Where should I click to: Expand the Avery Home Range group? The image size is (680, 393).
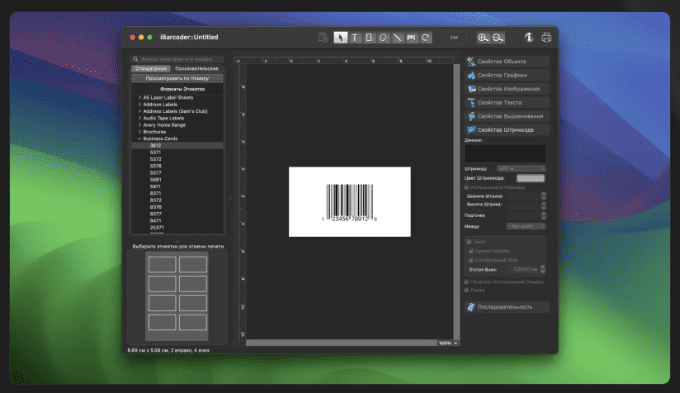[x=140, y=125]
